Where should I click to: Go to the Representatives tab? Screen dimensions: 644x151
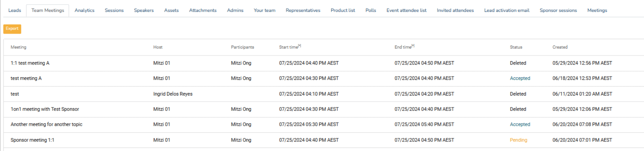[303, 10]
